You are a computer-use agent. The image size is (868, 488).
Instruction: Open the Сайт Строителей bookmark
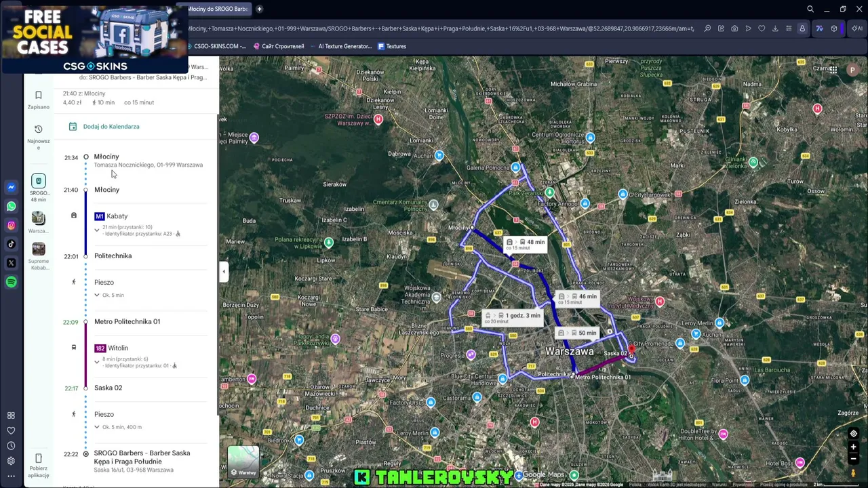coord(279,46)
